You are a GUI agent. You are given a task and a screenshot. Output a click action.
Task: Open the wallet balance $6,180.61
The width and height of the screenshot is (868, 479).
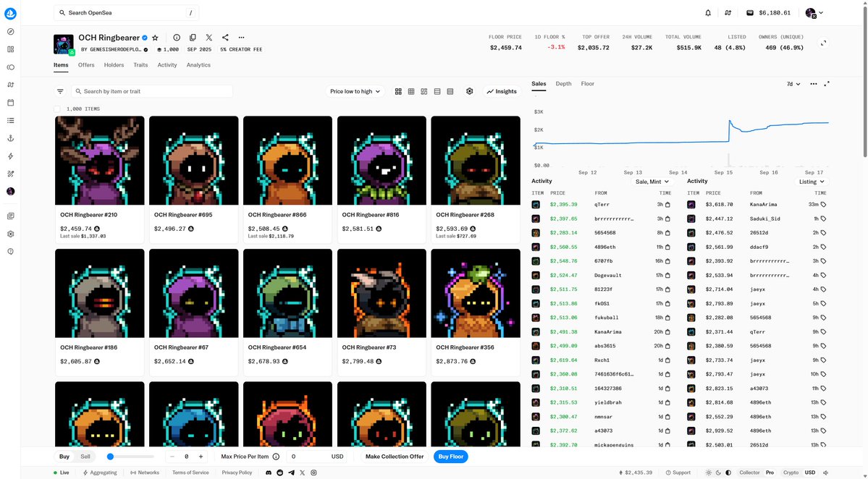[x=768, y=13]
